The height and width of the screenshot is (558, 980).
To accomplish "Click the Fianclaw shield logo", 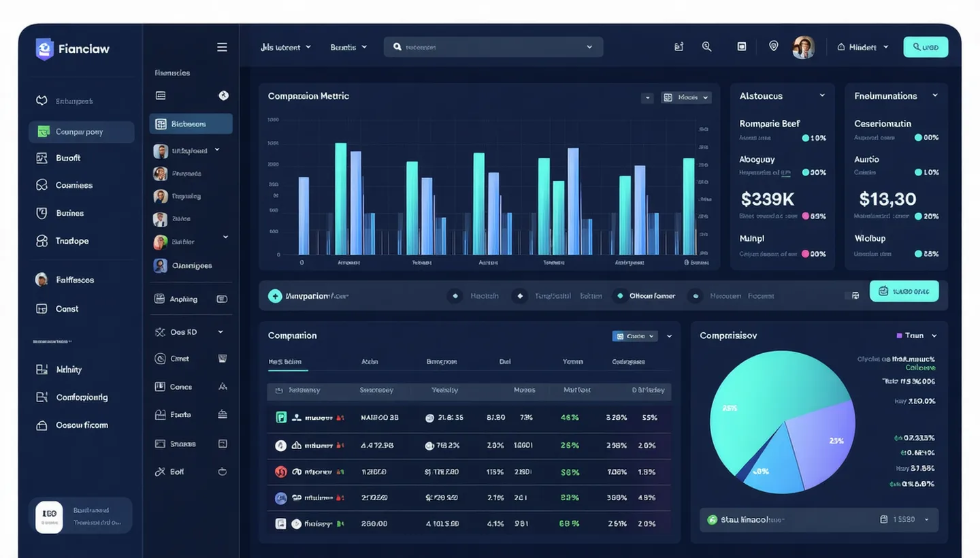I will point(44,49).
